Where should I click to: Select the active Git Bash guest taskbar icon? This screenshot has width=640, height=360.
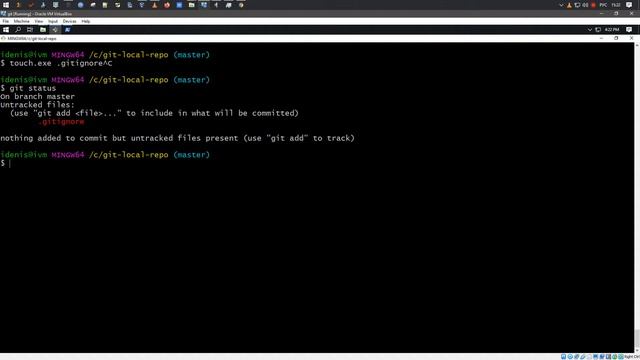[55, 30]
